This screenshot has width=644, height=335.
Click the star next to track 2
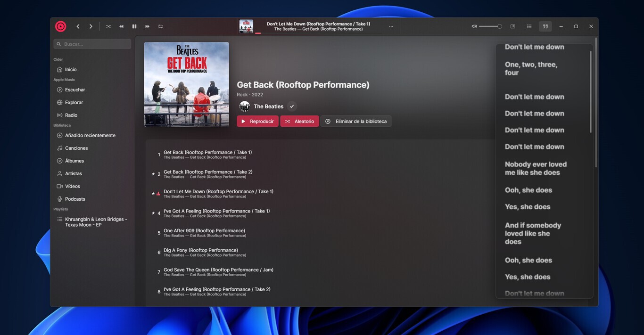click(x=153, y=174)
